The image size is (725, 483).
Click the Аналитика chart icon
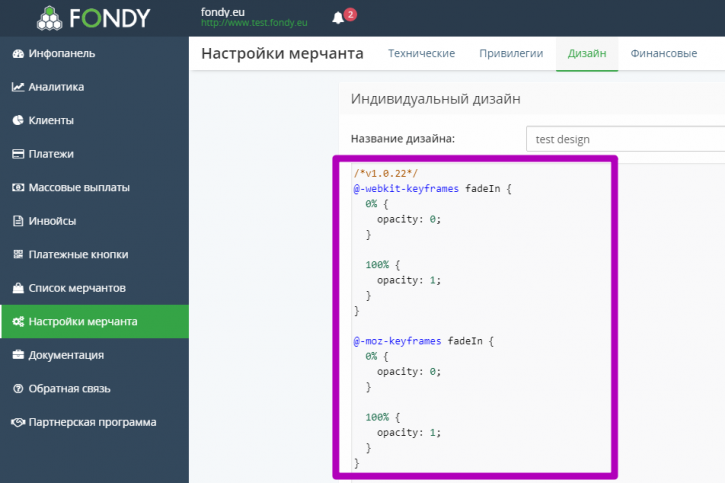coord(18,87)
